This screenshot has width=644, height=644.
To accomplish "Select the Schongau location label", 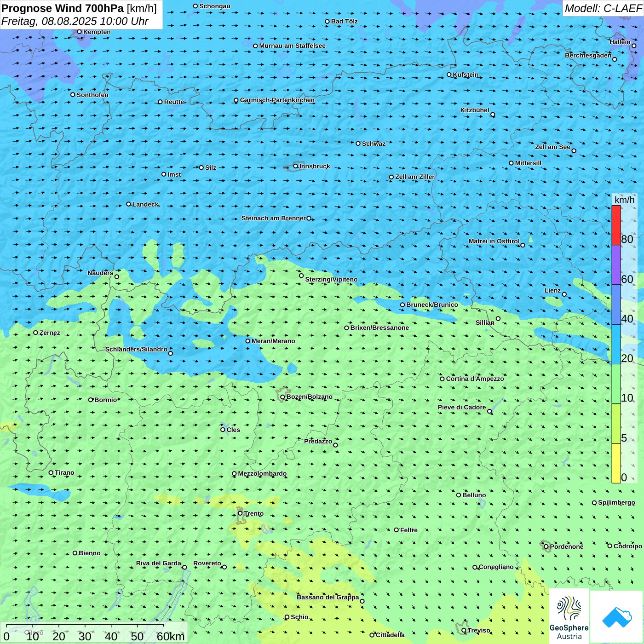I will click(215, 6).
